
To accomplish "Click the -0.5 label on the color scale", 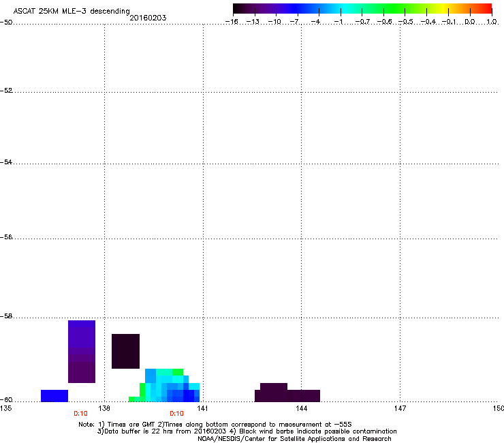I will [406, 22].
